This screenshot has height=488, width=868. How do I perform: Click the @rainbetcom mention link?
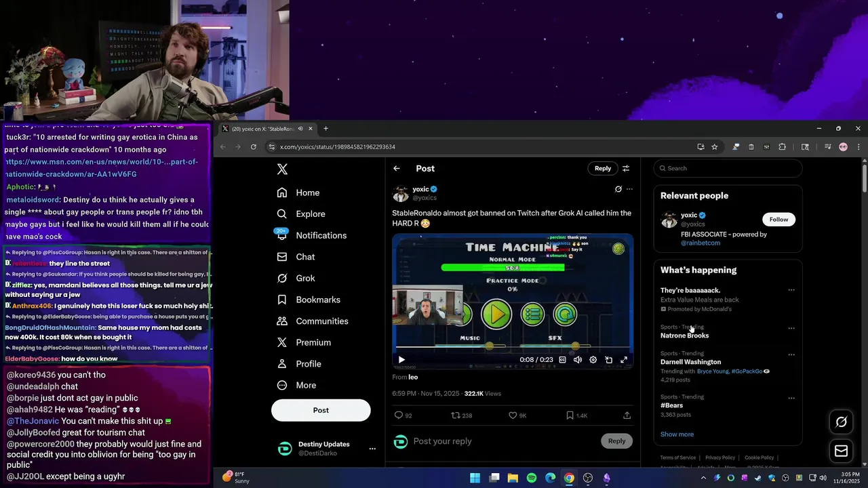[x=701, y=243]
